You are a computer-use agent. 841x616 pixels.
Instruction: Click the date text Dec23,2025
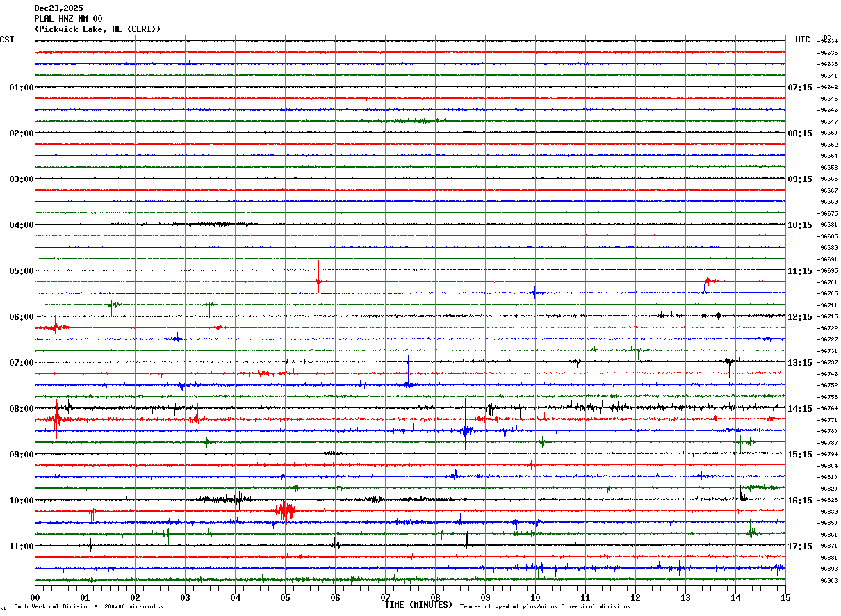[58, 8]
